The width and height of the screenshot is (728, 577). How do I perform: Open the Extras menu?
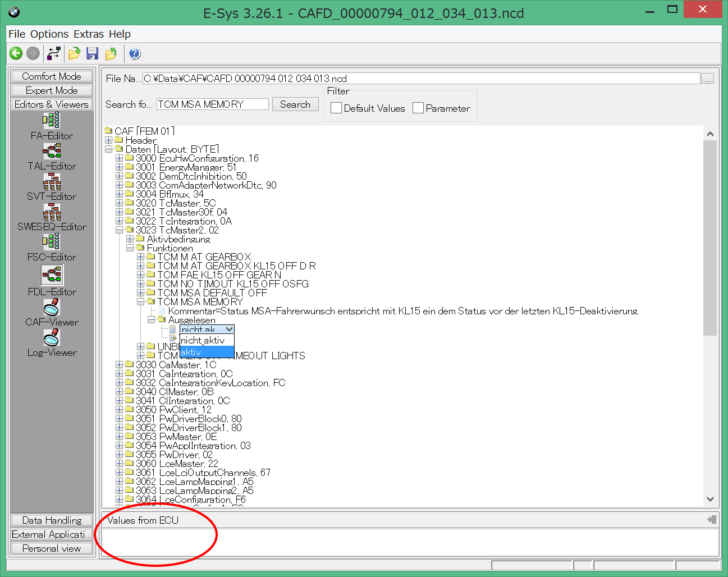tap(89, 34)
